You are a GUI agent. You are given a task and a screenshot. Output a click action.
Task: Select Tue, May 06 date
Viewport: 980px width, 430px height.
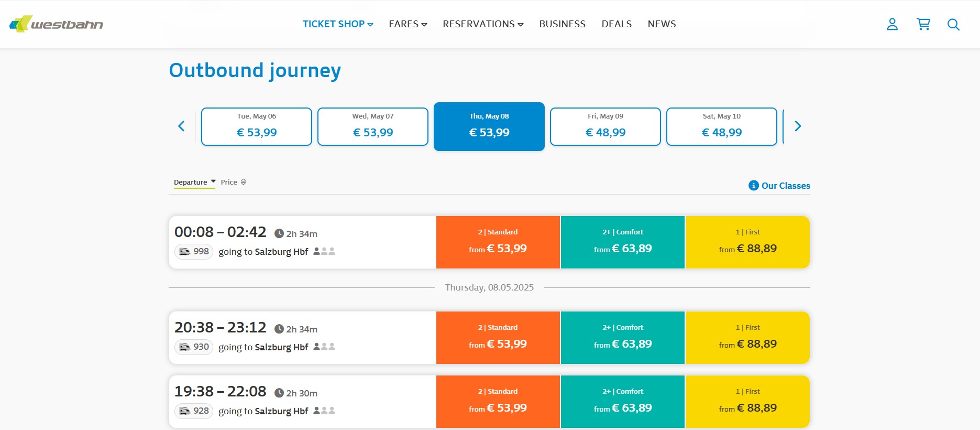click(257, 126)
